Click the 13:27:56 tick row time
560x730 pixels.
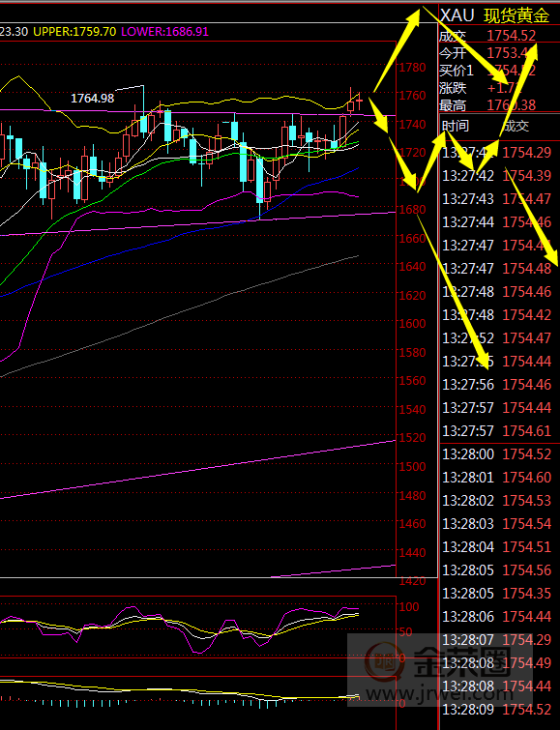[468, 385]
